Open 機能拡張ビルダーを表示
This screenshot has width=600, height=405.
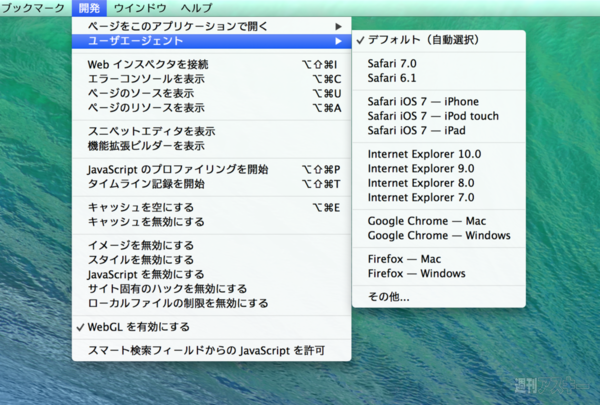point(212,146)
